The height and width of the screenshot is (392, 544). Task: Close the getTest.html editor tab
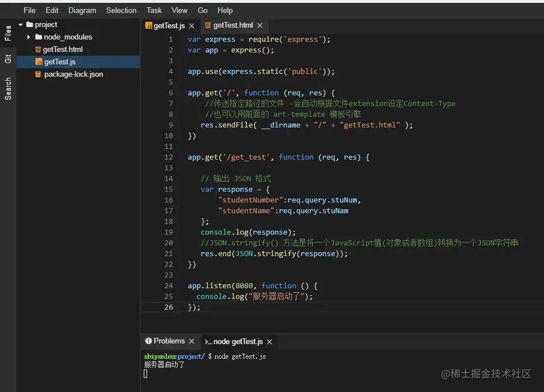click(260, 25)
